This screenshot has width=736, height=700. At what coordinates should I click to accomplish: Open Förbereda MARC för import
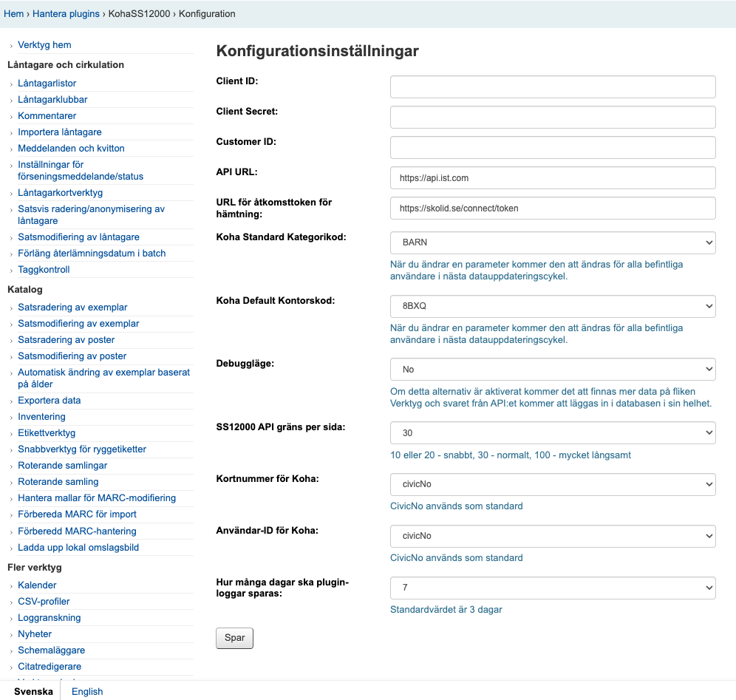[77, 514]
